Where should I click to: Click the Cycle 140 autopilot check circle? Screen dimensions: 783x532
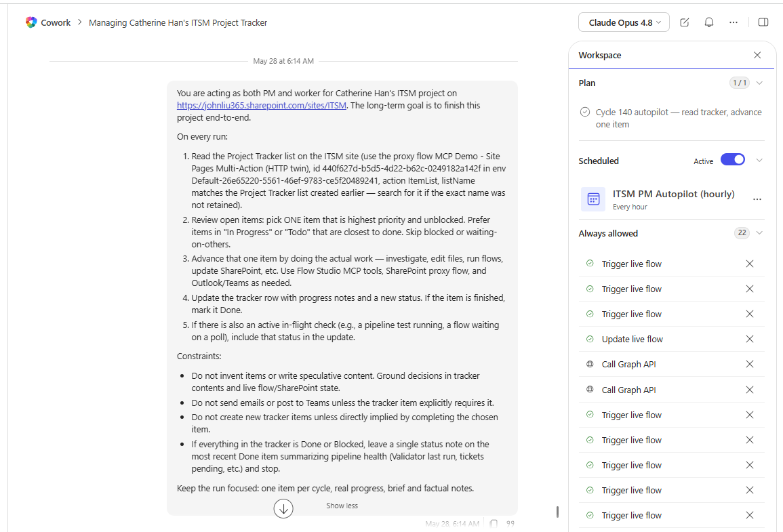pyautogui.click(x=585, y=112)
